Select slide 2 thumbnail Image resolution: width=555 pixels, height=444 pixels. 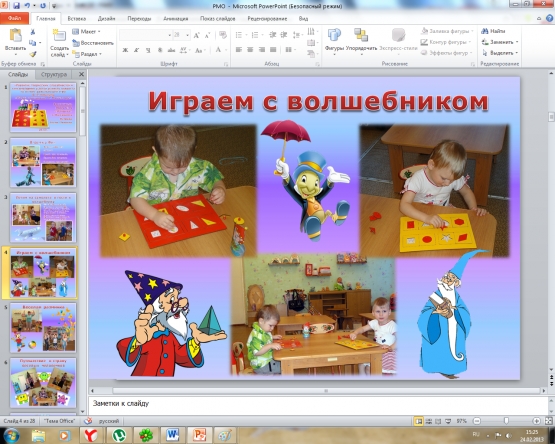(43, 162)
